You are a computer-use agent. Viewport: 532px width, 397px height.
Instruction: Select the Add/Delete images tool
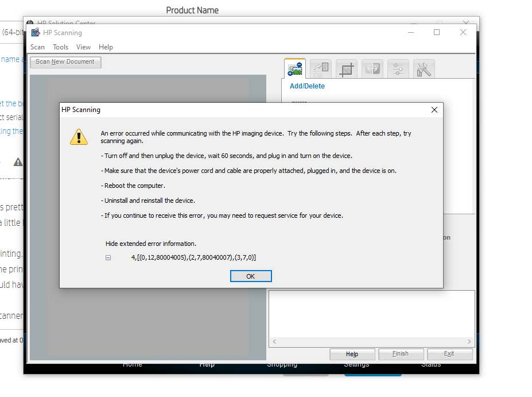coord(294,68)
